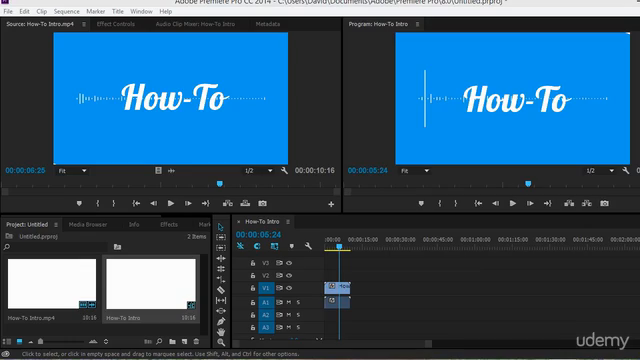Switch to Media Browser tab
640x360 pixels.
[88, 224]
